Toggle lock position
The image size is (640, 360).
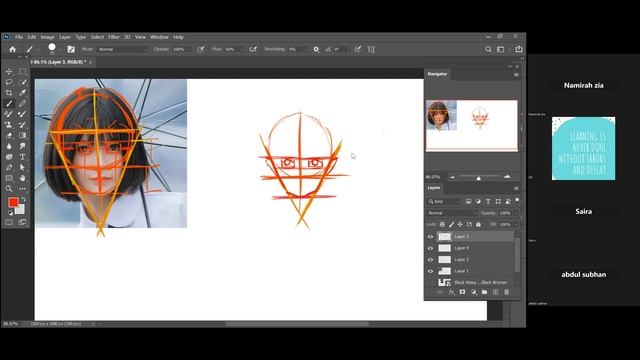pos(460,224)
